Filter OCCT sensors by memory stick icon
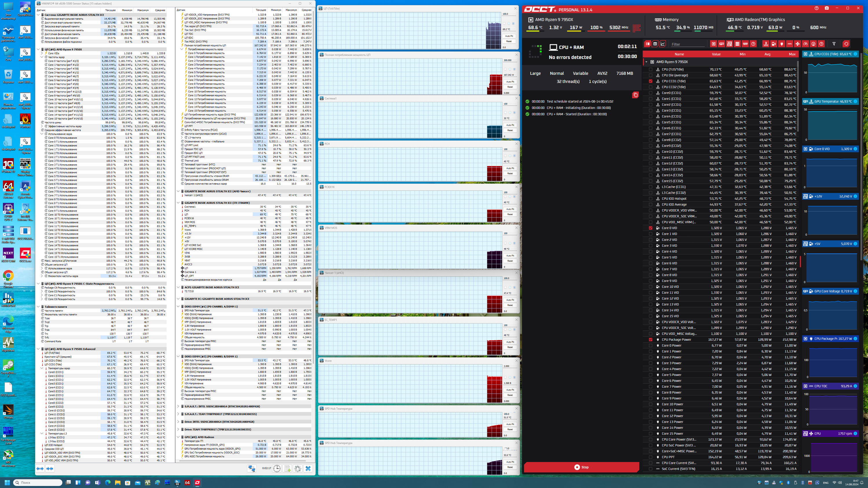The width and height of the screenshot is (868, 488). coord(745,44)
